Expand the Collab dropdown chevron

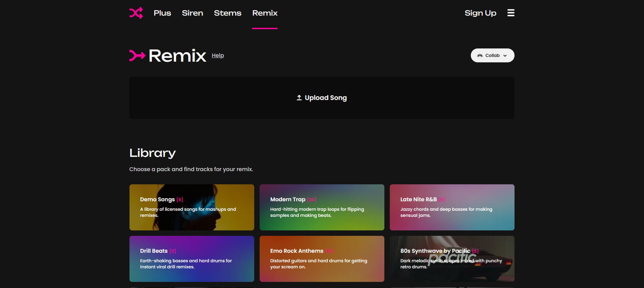point(505,56)
